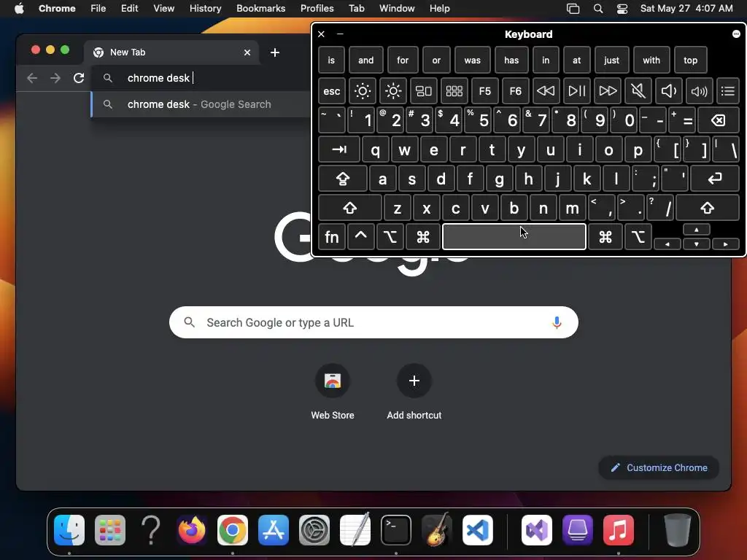The image size is (747, 560).
Task: Open the Bookmarks menu
Action: tap(260, 9)
